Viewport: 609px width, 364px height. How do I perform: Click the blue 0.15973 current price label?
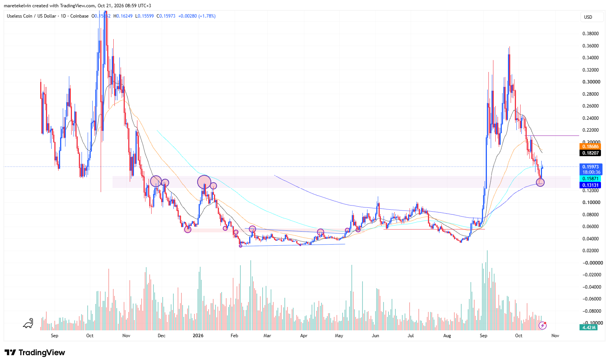[591, 167]
